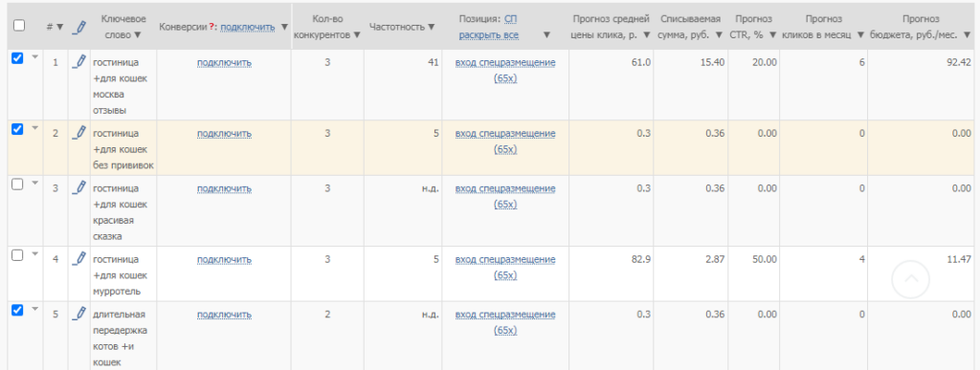This screenshot has width=980, height=370.
Task: Click 'вход спецразмещение (65x)' link in row 4
Action: (505, 267)
